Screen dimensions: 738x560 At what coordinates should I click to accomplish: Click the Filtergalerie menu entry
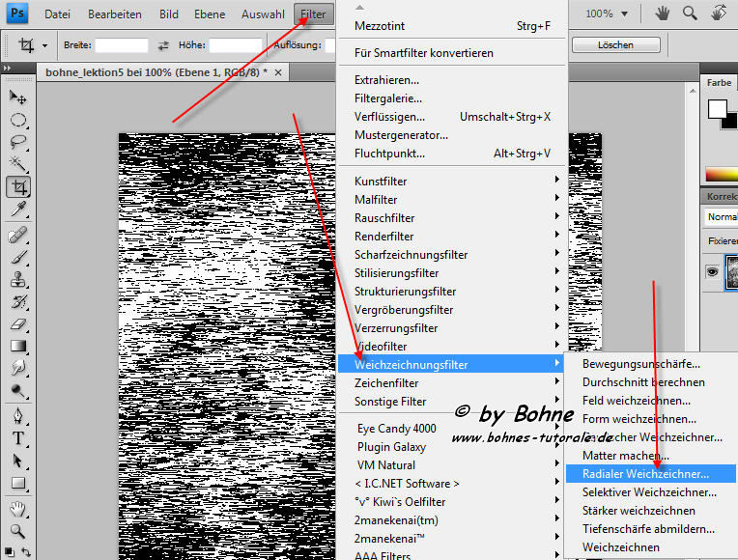(388, 98)
